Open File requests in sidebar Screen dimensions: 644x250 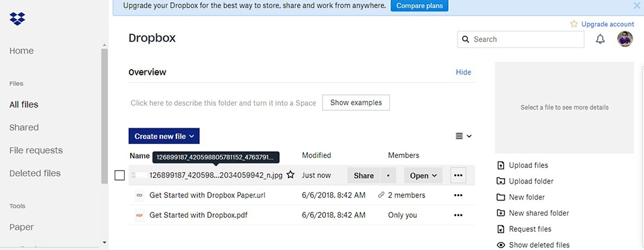pos(36,151)
